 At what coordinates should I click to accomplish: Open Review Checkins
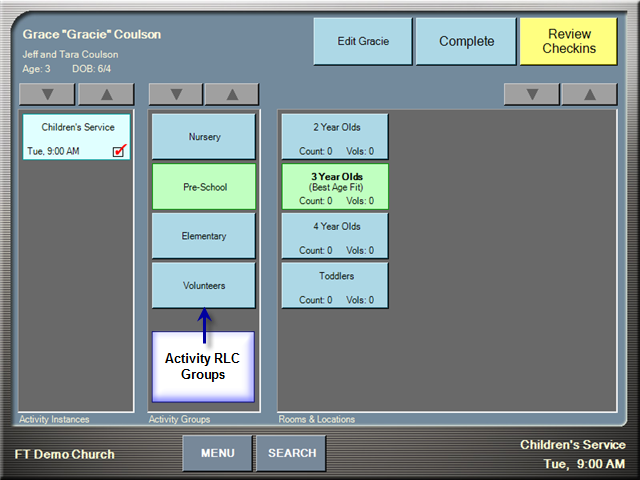(x=569, y=41)
